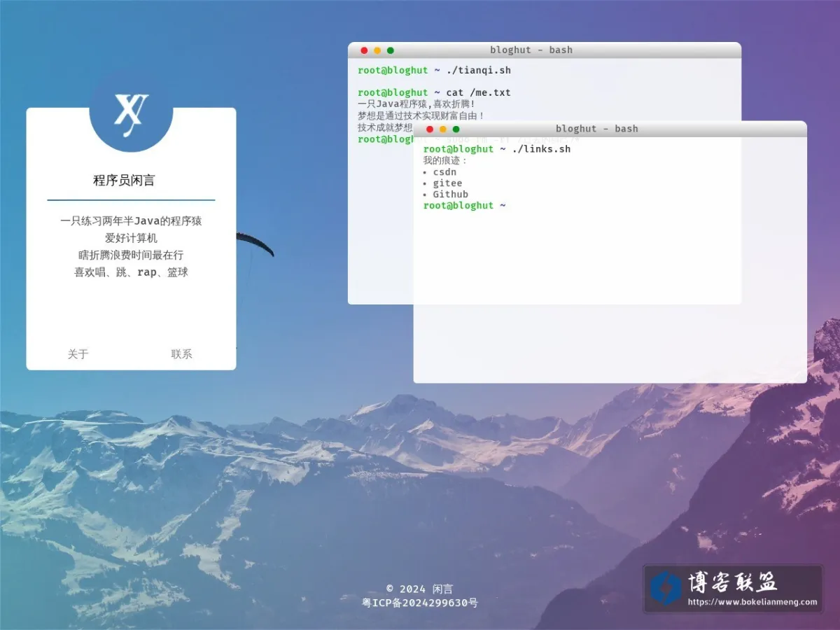This screenshot has height=630, width=840.
Task: Open the 粤ICP备2024299630号 footer link
Action: [x=420, y=603]
